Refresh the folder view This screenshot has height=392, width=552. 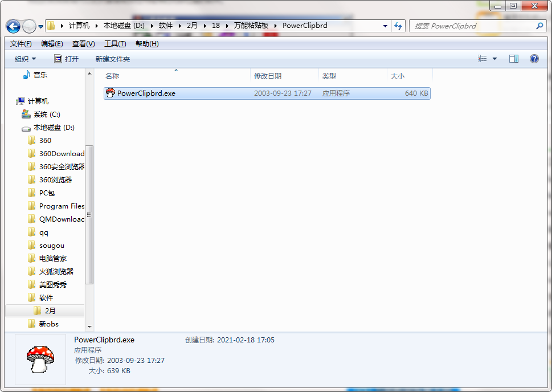tap(398, 26)
